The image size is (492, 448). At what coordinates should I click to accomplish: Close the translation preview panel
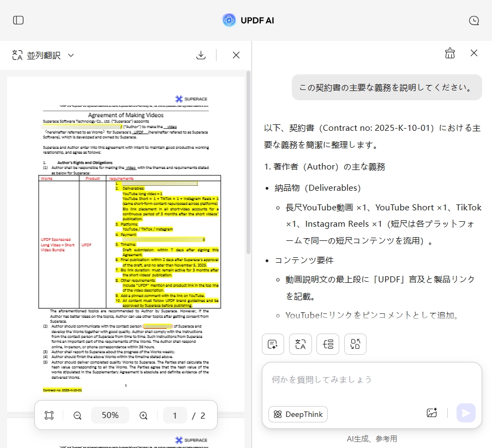236,55
